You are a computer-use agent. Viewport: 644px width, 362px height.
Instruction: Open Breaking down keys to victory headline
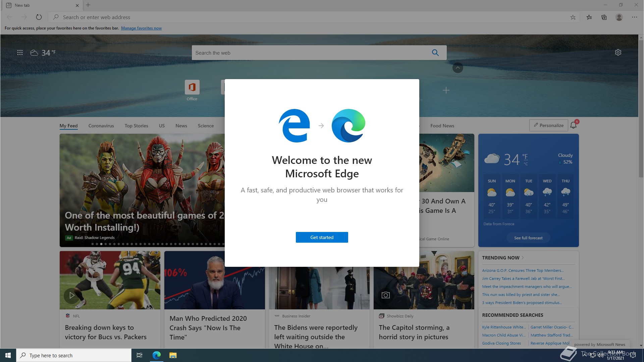(106, 332)
